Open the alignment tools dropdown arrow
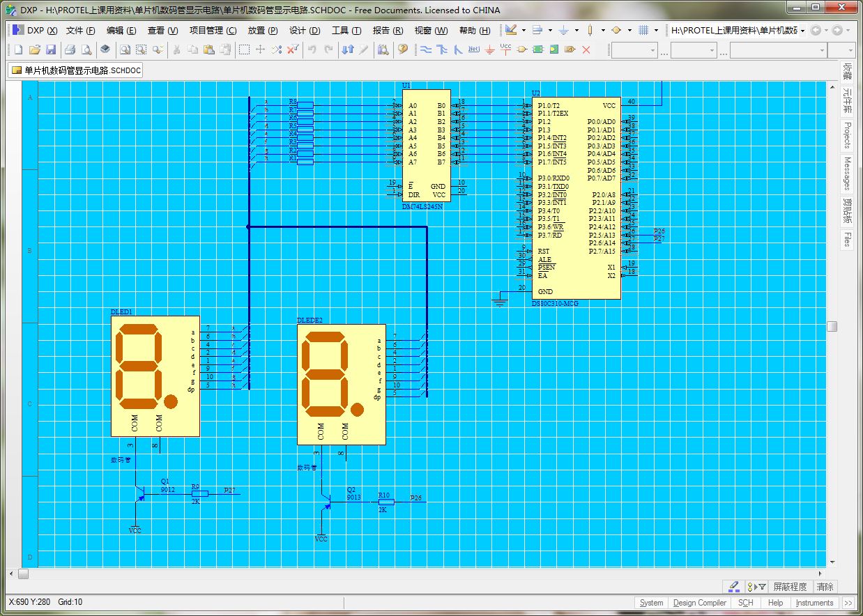This screenshot has height=616, width=863. pyautogui.click(x=550, y=31)
